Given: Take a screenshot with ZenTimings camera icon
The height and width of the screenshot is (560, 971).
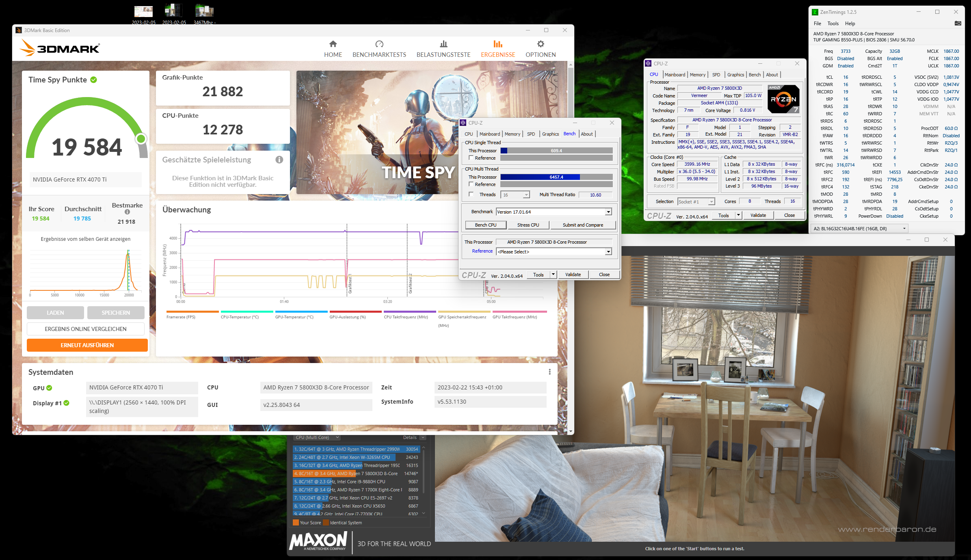Looking at the screenshot, I should (x=958, y=23).
